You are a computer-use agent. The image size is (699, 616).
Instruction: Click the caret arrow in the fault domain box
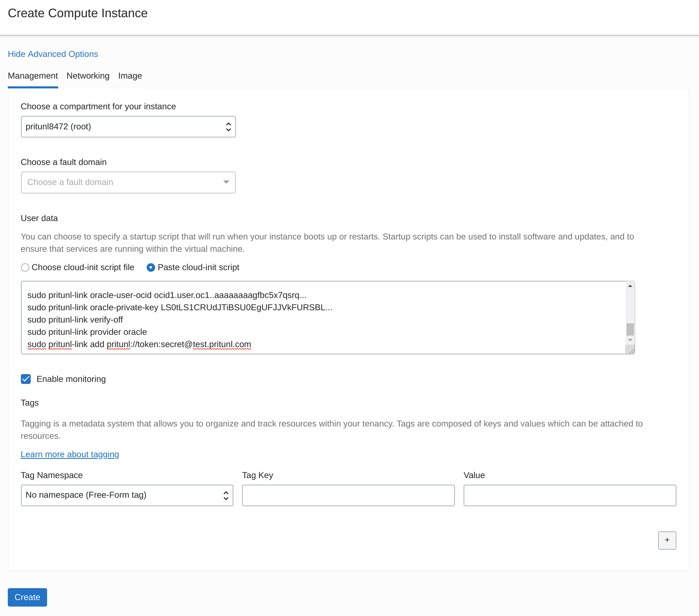(226, 182)
